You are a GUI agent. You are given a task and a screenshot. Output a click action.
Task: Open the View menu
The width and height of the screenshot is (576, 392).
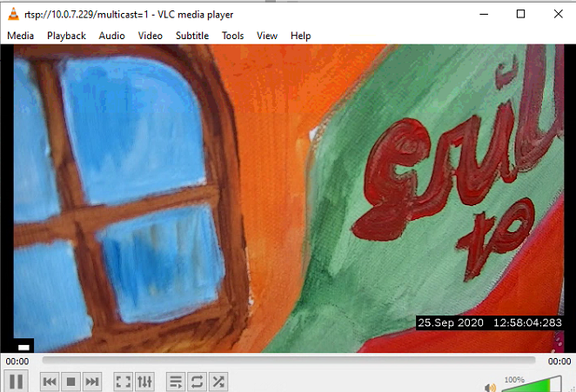267,36
